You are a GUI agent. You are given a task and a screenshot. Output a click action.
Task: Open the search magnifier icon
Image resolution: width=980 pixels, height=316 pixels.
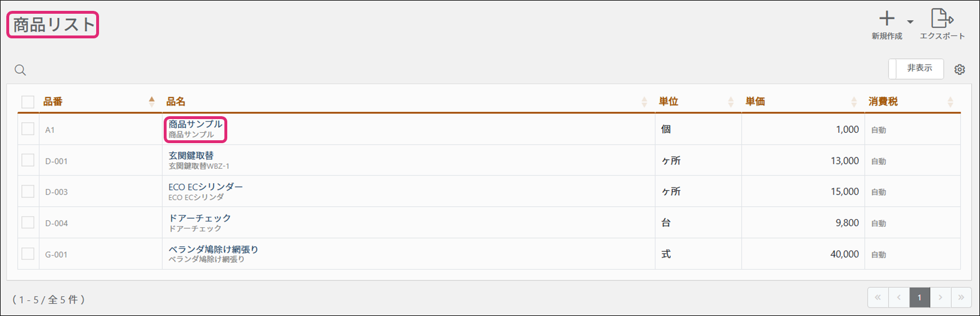click(x=20, y=70)
